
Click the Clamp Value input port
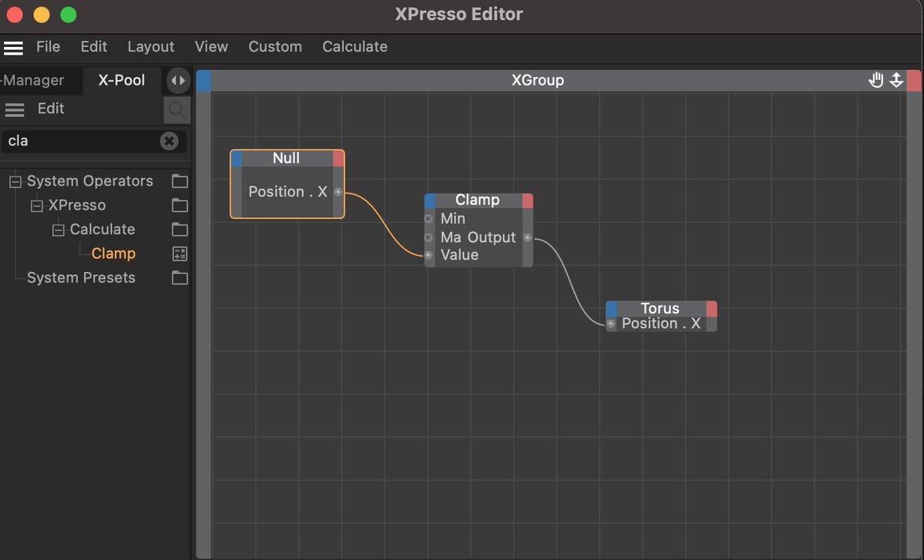(428, 255)
